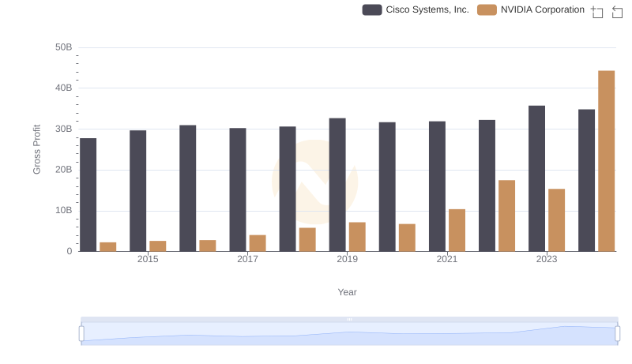Click the Cisco bar for 2024

586,180
